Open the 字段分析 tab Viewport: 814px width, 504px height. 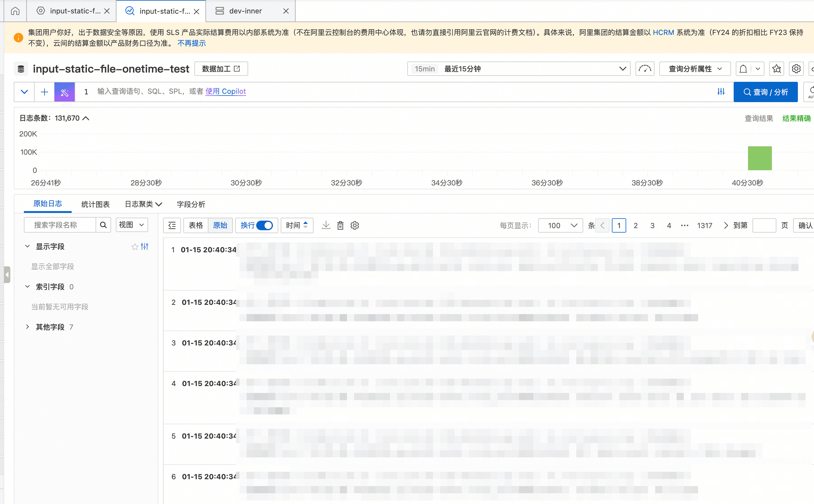coord(191,204)
